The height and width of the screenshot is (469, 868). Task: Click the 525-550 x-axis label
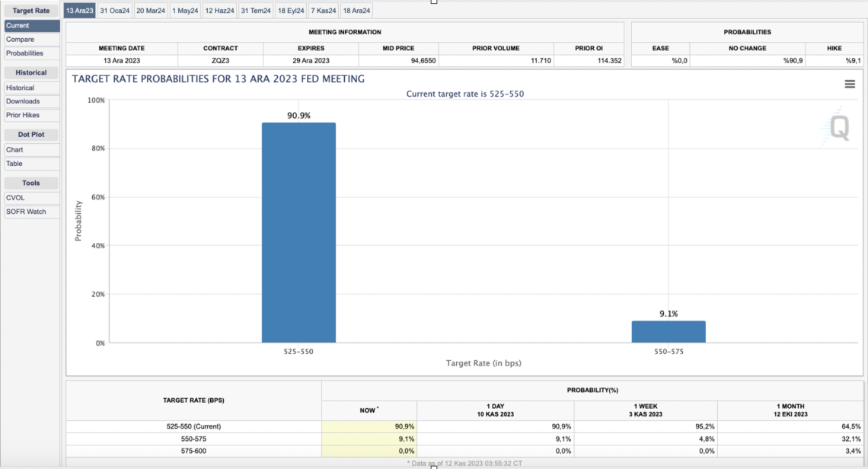tap(298, 352)
